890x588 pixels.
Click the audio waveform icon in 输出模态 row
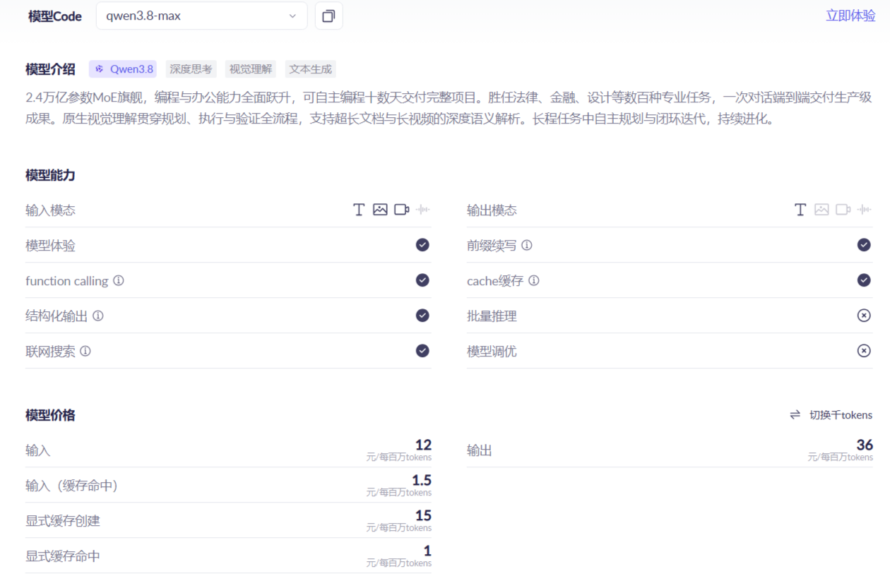[x=865, y=210]
